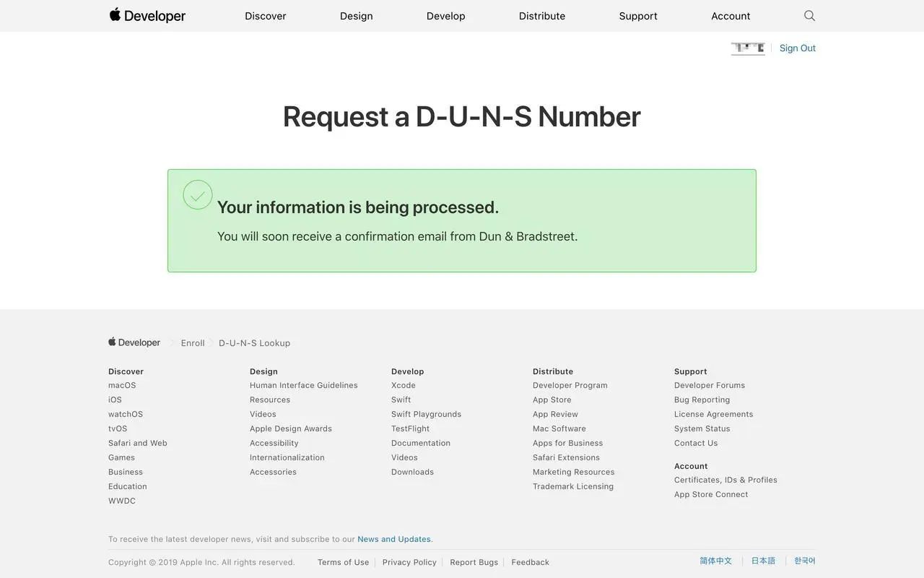Open Swift footer link

pos(401,400)
